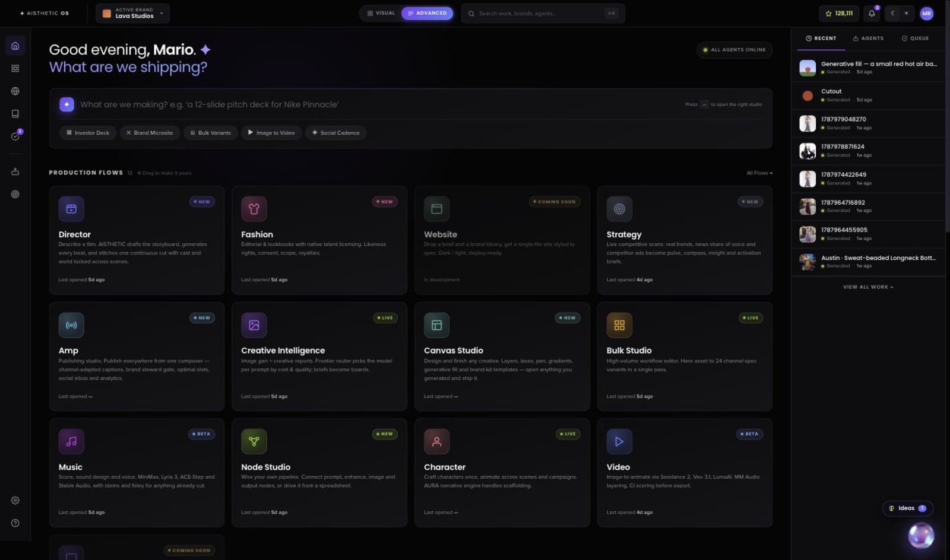
Task: Focus the search work, brands, agents field
Action: click(x=543, y=13)
